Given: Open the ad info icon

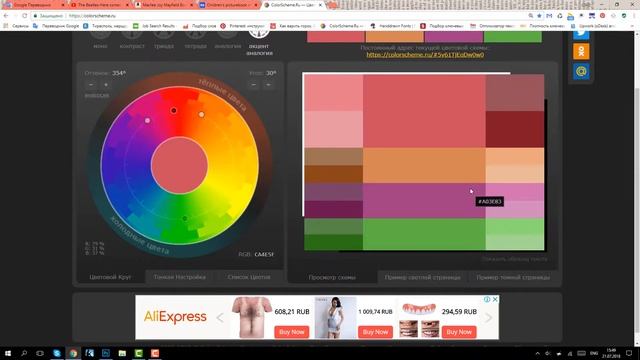Looking at the screenshot, I should pos(487,299).
